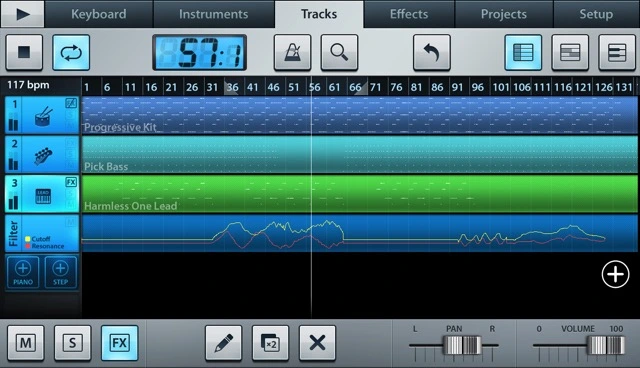Open the Setup tab
The image size is (640, 368).
(x=596, y=14)
